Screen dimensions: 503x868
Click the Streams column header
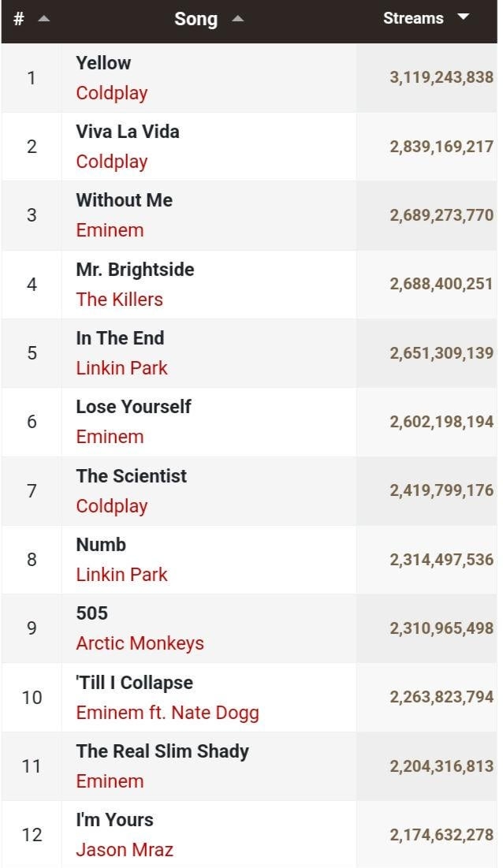(413, 18)
